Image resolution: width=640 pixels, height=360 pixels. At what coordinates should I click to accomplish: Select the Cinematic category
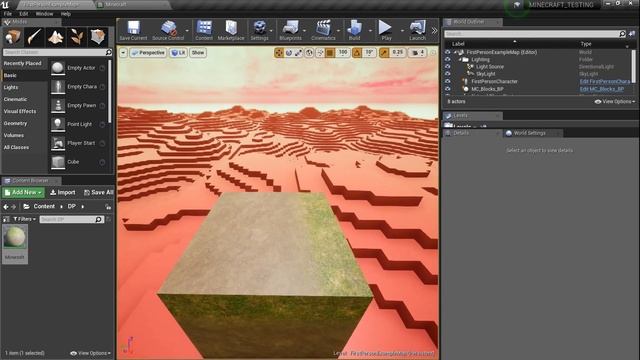coord(16,99)
